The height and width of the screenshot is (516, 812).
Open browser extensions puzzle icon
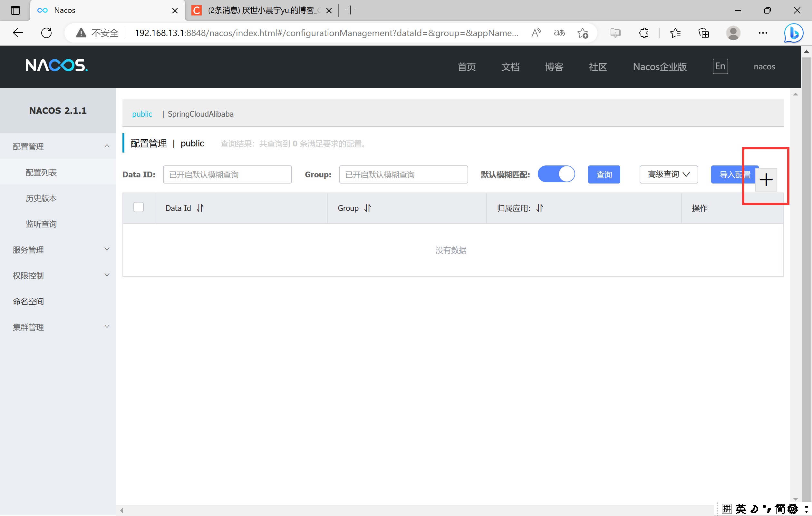click(644, 33)
